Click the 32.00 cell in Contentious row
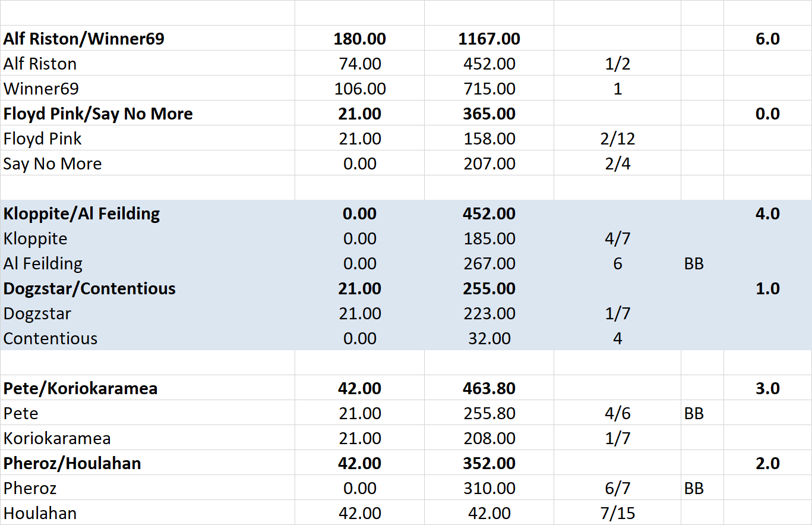This screenshot has height=525, width=812. point(489,339)
